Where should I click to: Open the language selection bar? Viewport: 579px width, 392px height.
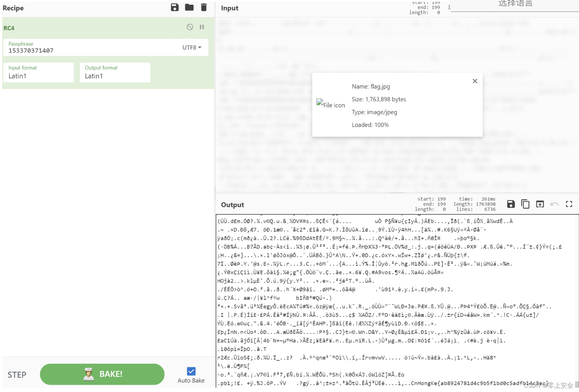(x=515, y=5)
